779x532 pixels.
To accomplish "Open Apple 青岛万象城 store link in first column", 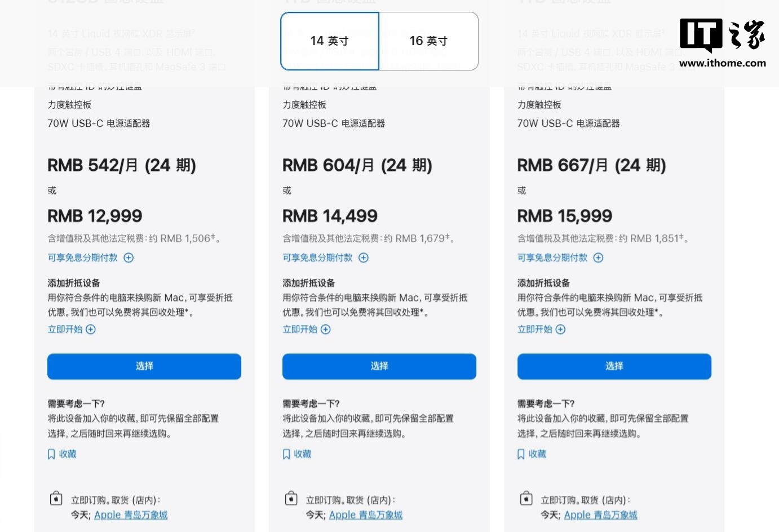I will click(131, 515).
